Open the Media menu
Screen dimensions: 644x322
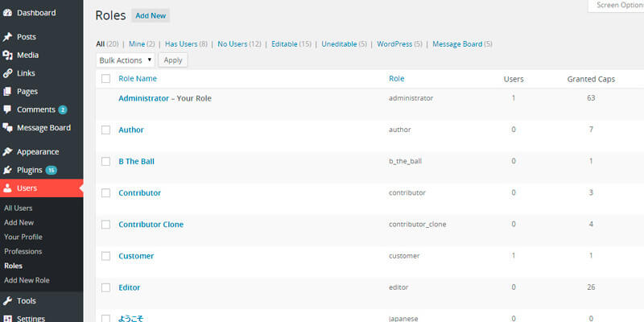[x=27, y=55]
